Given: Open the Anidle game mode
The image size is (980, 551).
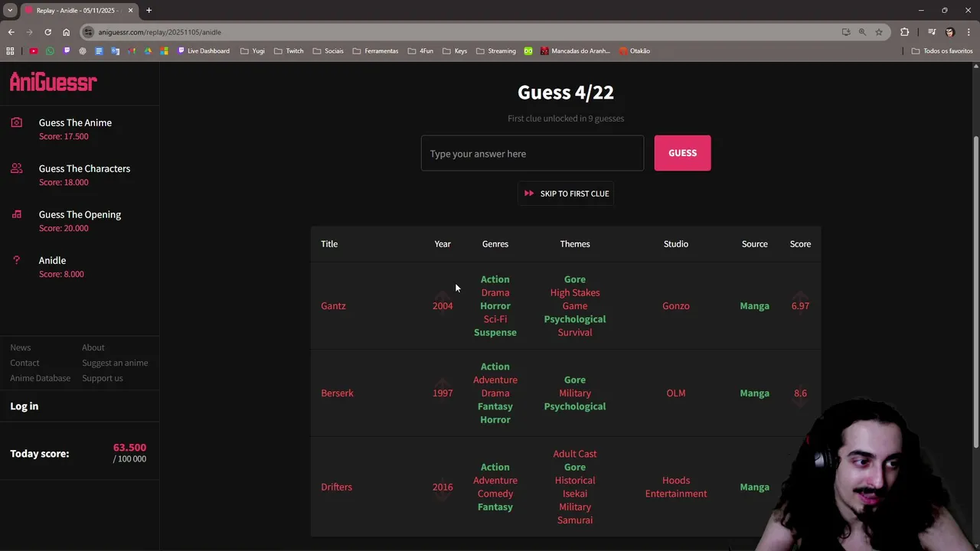Looking at the screenshot, I should click(x=52, y=260).
